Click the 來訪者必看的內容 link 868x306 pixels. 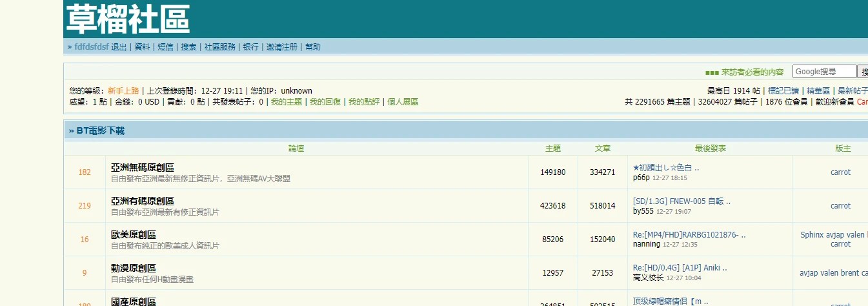[x=752, y=72]
